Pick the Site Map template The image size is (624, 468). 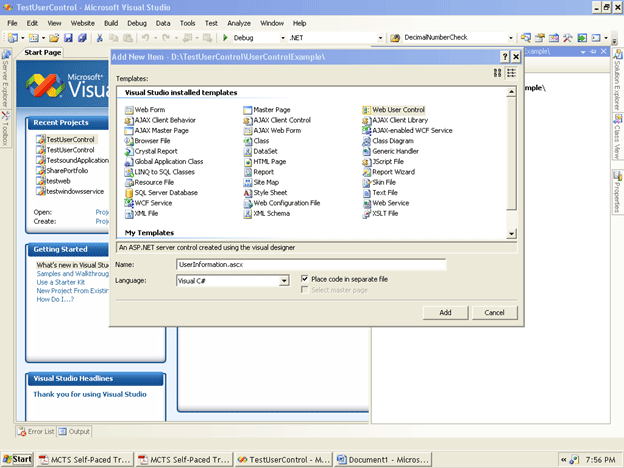[261, 182]
